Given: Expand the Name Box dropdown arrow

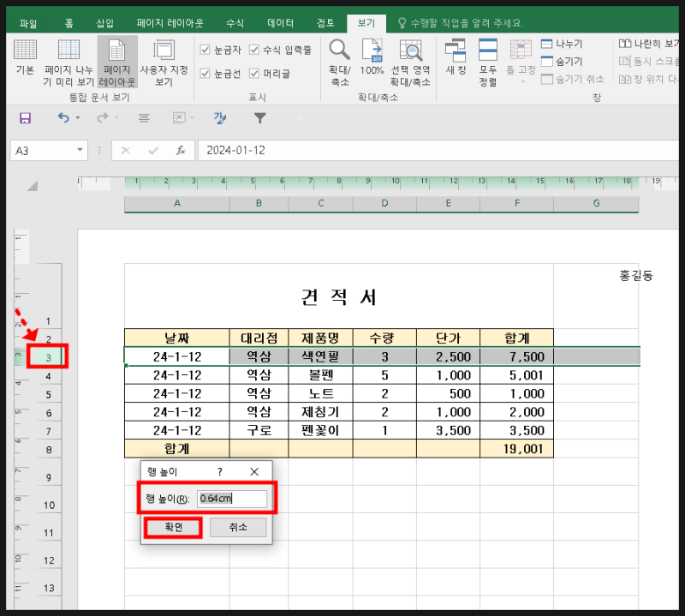Looking at the screenshot, I should 80,150.
